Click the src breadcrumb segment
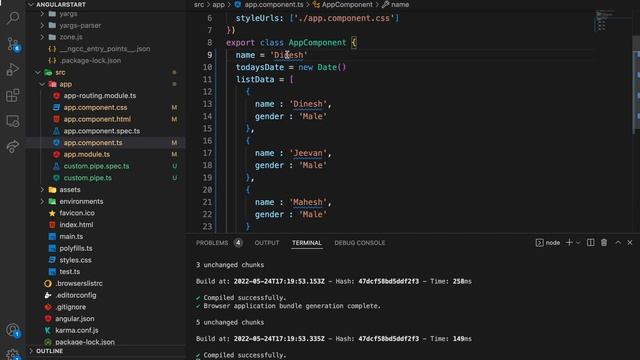The image size is (640, 360). pos(199,4)
